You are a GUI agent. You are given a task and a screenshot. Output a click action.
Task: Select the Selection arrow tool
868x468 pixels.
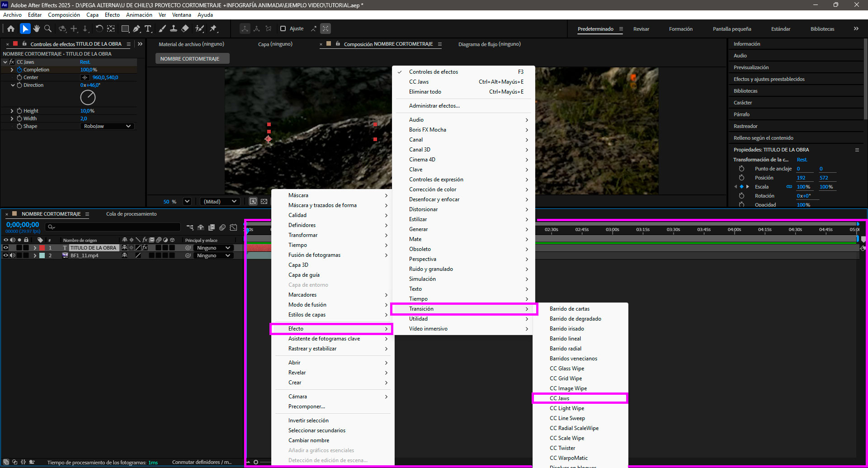pyautogui.click(x=25, y=28)
